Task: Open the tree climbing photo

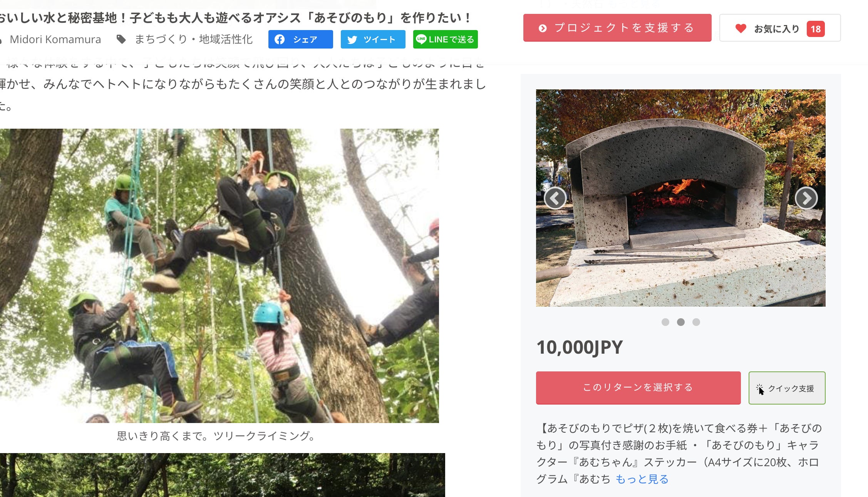Action: coord(219,275)
